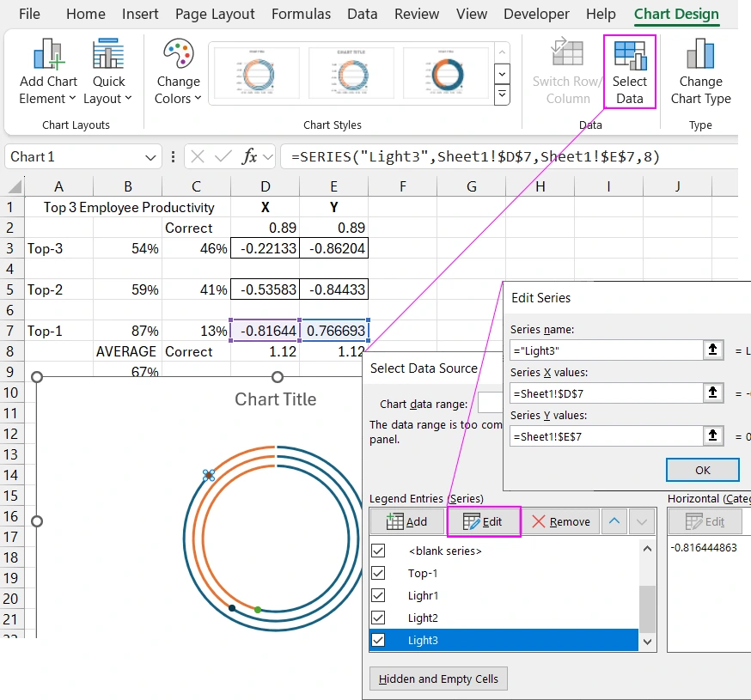The width and height of the screenshot is (751, 700).
Task: Switch to the Formulas ribbon tab
Action: pos(301,14)
